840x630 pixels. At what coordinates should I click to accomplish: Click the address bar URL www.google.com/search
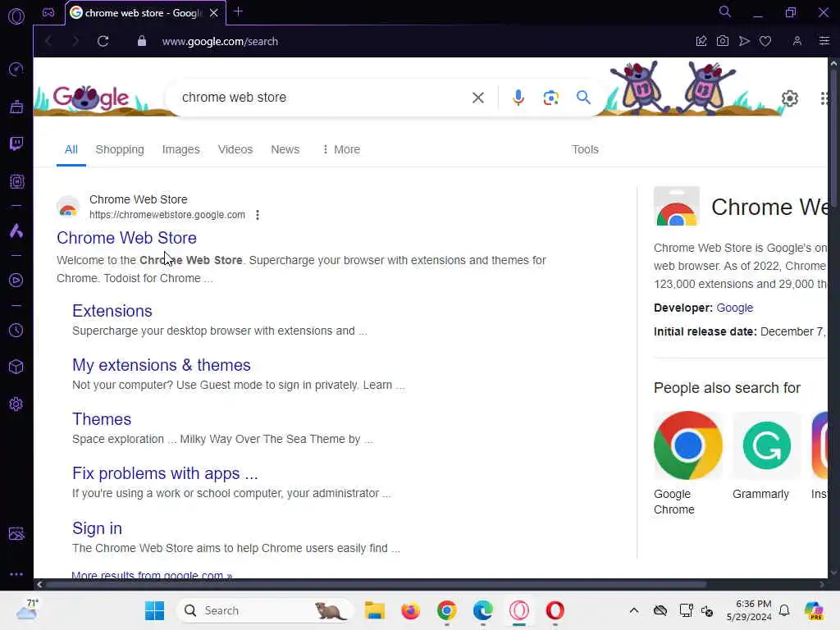[x=220, y=41]
